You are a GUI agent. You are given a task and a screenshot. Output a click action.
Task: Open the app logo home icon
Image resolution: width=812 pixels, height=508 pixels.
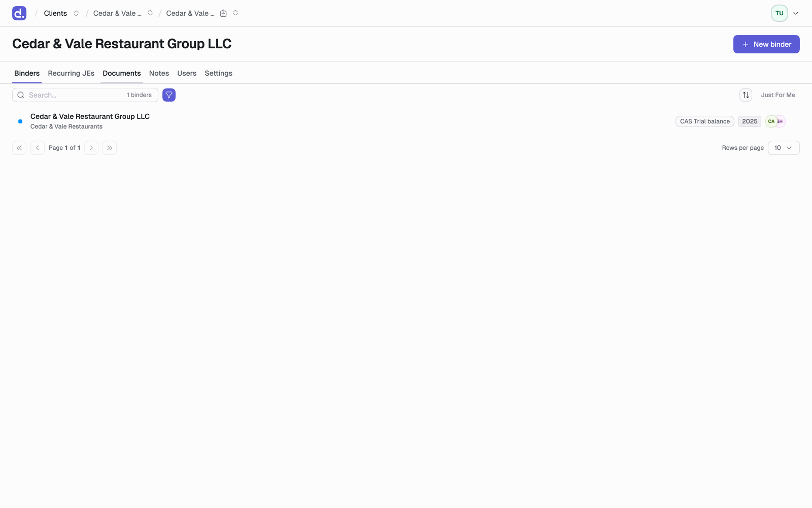(19, 13)
